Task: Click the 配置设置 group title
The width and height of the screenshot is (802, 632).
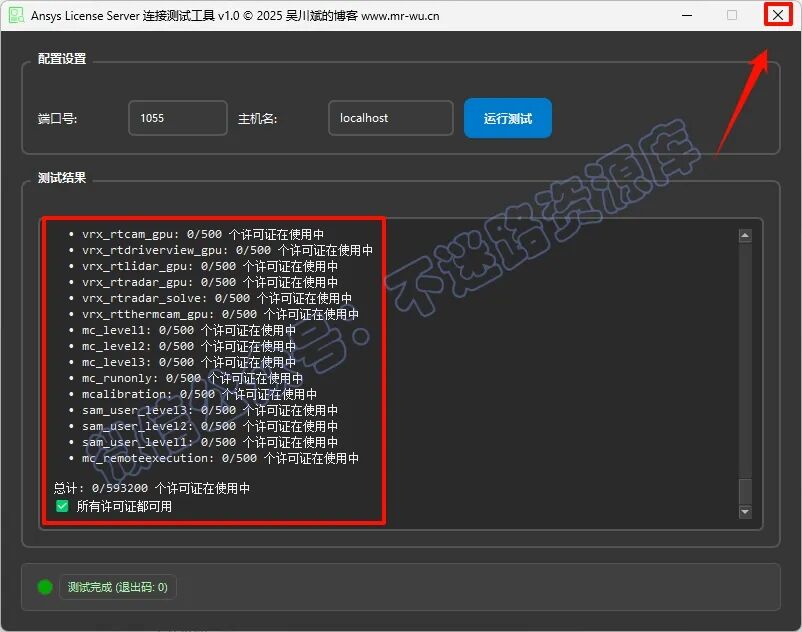Action: click(62, 59)
